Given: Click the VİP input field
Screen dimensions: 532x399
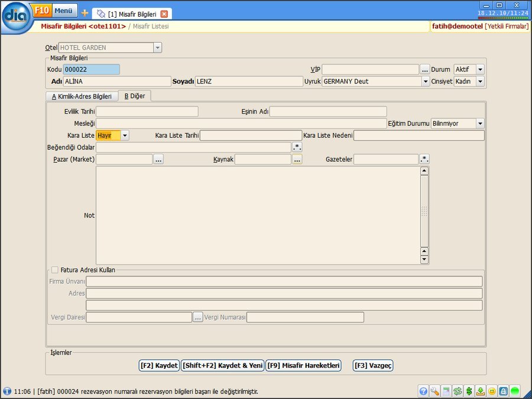Looking at the screenshot, I should tap(371, 70).
